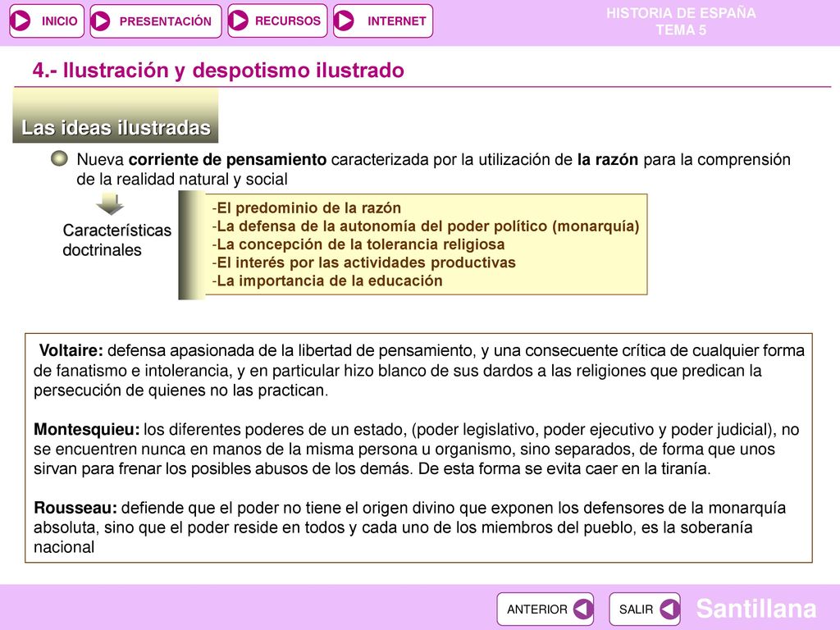Click the round bullet before Nueva corriente
This screenshot has width=840, height=630.
click(x=59, y=158)
